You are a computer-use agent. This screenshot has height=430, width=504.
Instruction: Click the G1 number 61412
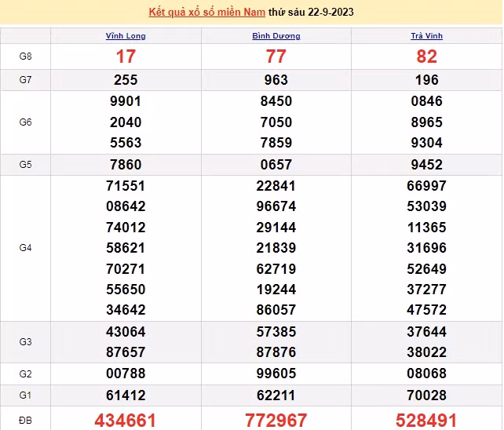(126, 395)
